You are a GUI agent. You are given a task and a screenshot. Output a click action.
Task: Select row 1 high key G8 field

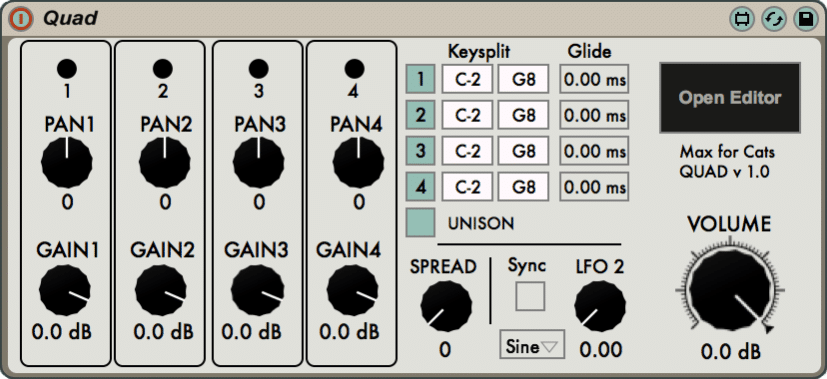tap(524, 80)
